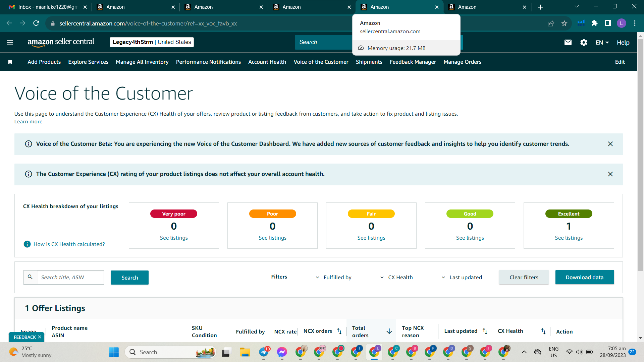The width and height of the screenshot is (644, 362).
Task: Reload the page with the browser refresh icon
Action: tap(36, 23)
